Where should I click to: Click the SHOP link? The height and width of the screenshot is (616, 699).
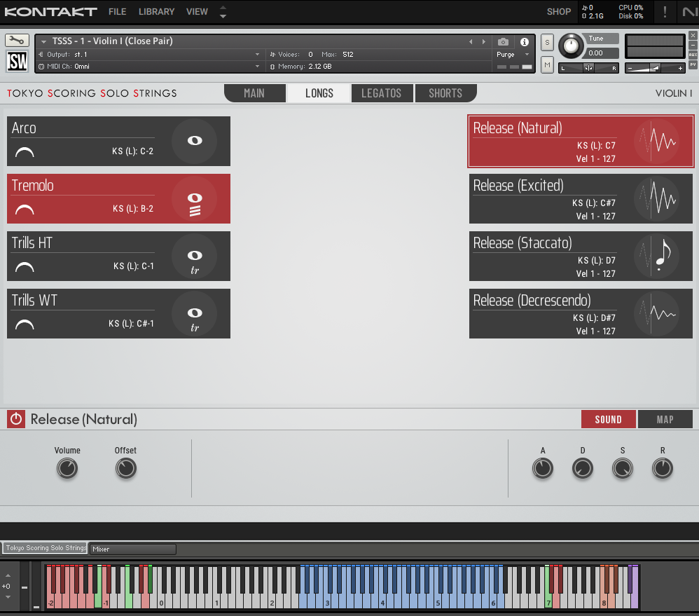click(558, 11)
